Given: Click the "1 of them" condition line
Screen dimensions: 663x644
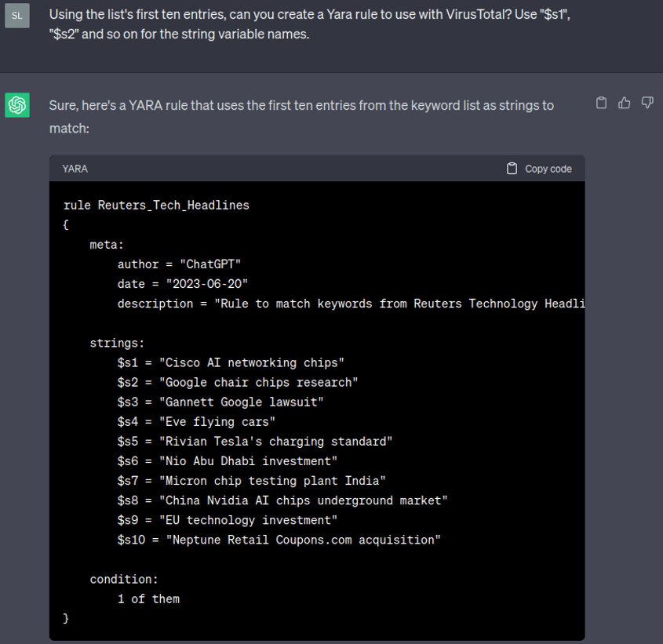Looking at the screenshot, I should tap(148, 599).
